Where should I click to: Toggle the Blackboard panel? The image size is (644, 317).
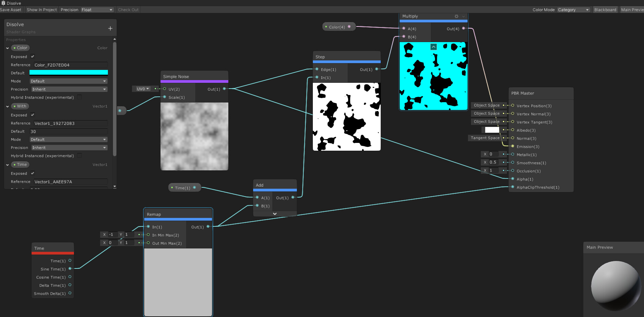(x=605, y=10)
